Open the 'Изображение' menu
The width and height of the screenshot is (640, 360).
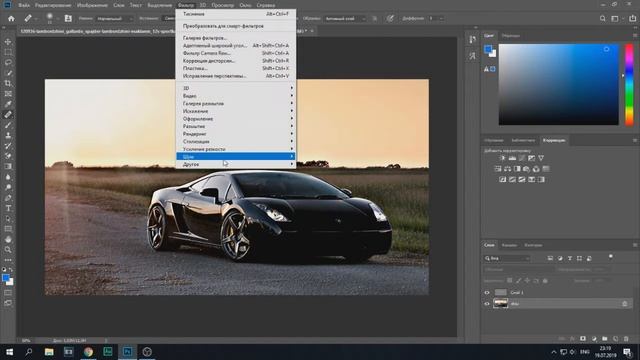[92, 5]
